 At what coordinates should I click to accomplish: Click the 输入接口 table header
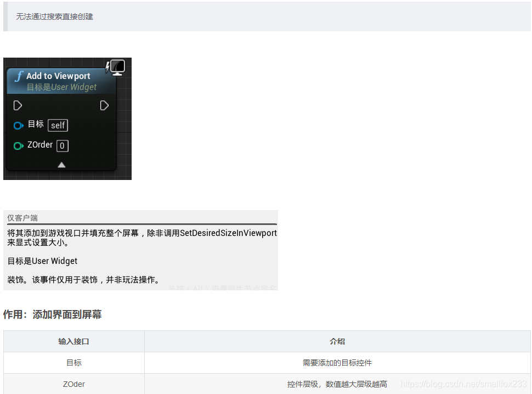tap(73, 341)
